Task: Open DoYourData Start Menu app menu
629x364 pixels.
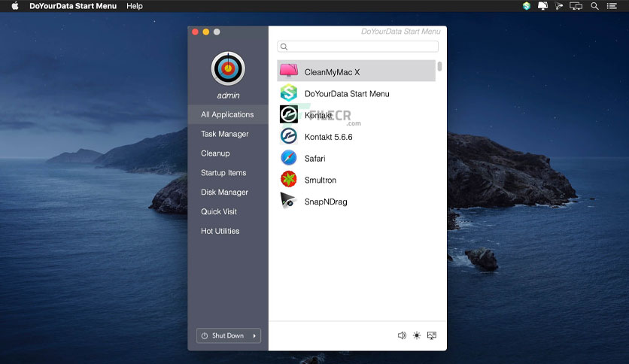Action: pyautogui.click(x=73, y=6)
